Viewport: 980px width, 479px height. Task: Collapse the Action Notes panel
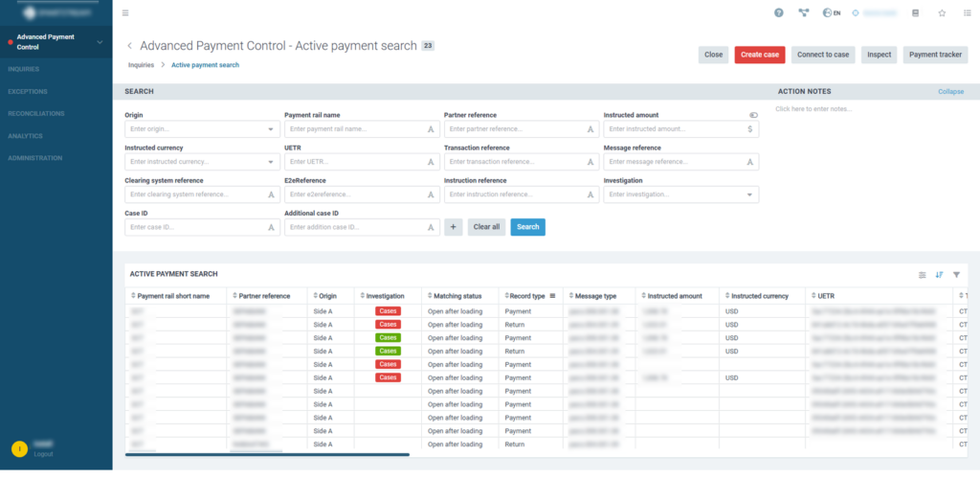click(950, 92)
